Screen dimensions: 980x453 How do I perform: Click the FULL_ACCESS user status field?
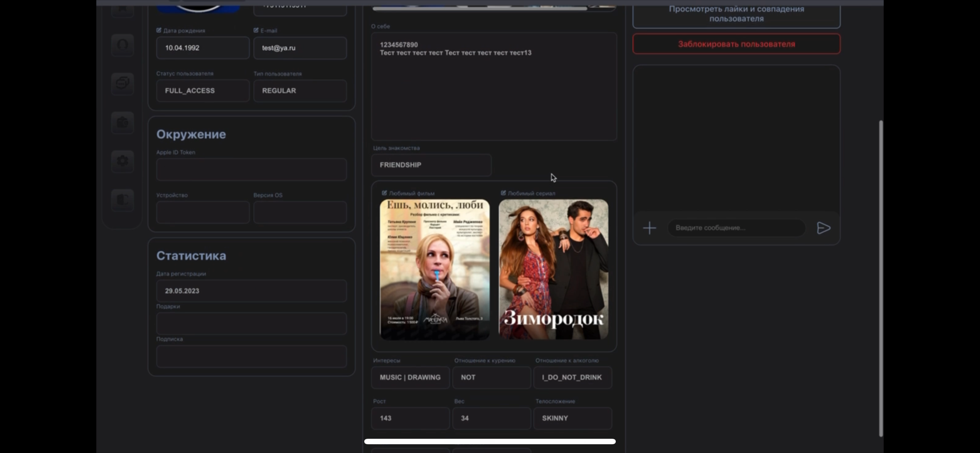pyautogui.click(x=203, y=90)
